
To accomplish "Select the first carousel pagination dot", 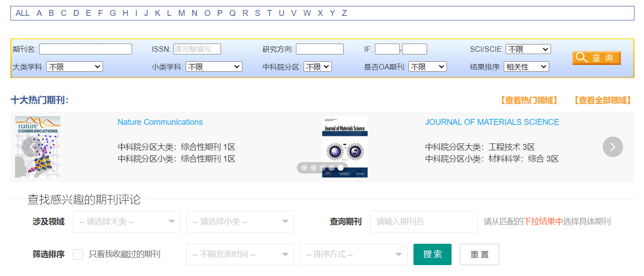I will pos(304,168).
